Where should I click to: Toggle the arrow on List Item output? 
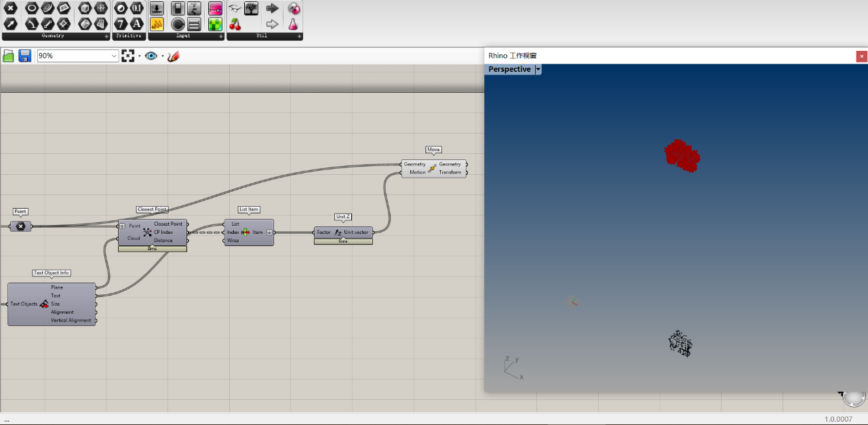[269, 232]
